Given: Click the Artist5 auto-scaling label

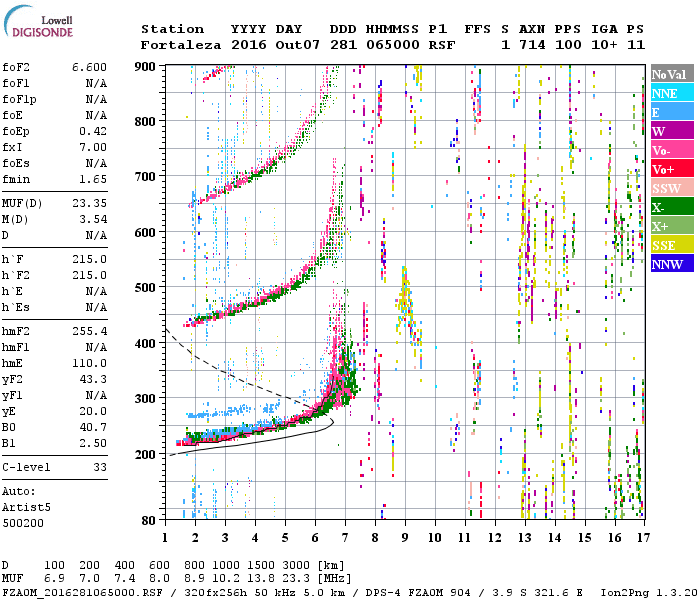Looking at the screenshot, I should point(26,508).
